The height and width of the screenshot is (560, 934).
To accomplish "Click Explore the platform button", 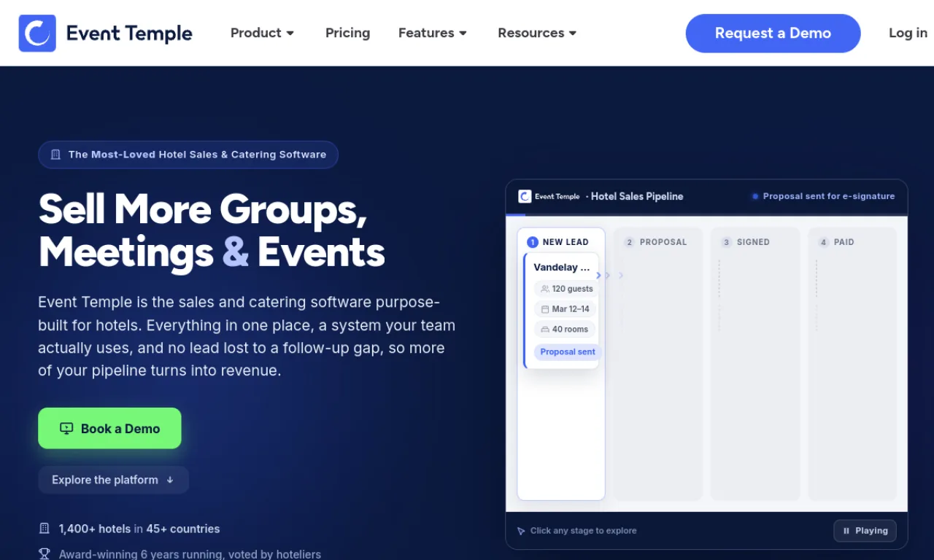I will pyautogui.click(x=113, y=480).
